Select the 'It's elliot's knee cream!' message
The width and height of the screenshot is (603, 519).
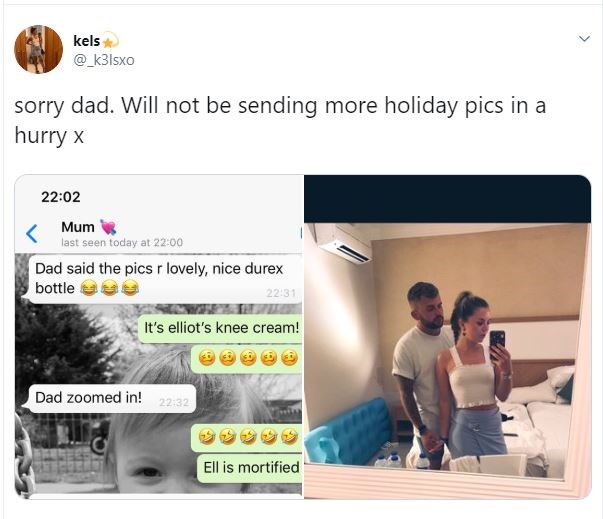pyautogui.click(x=220, y=328)
